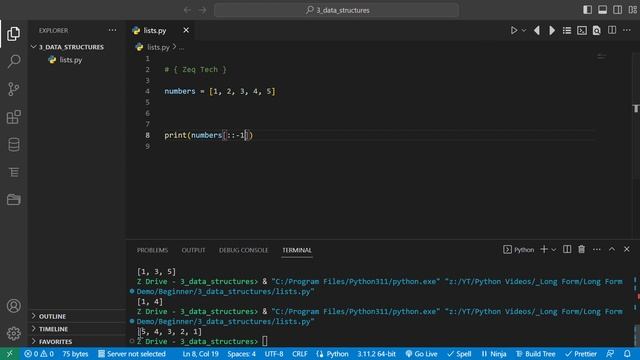Open editor More Actions menu
The height and width of the screenshot is (360, 640).
(627, 31)
